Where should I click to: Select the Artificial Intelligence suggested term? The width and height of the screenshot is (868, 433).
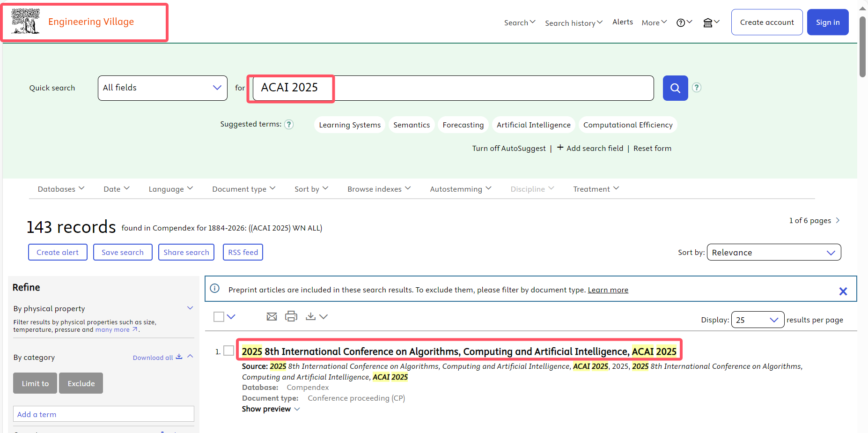534,125
